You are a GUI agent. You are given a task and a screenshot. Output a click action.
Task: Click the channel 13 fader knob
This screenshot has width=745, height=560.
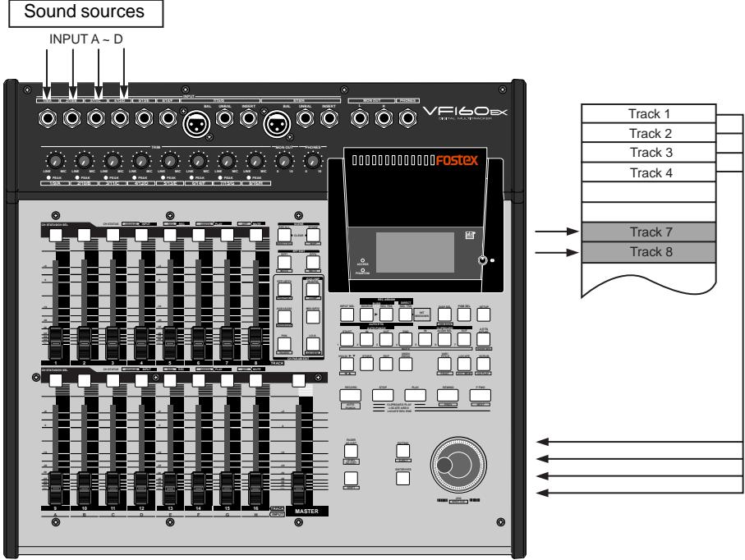point(170,489)
